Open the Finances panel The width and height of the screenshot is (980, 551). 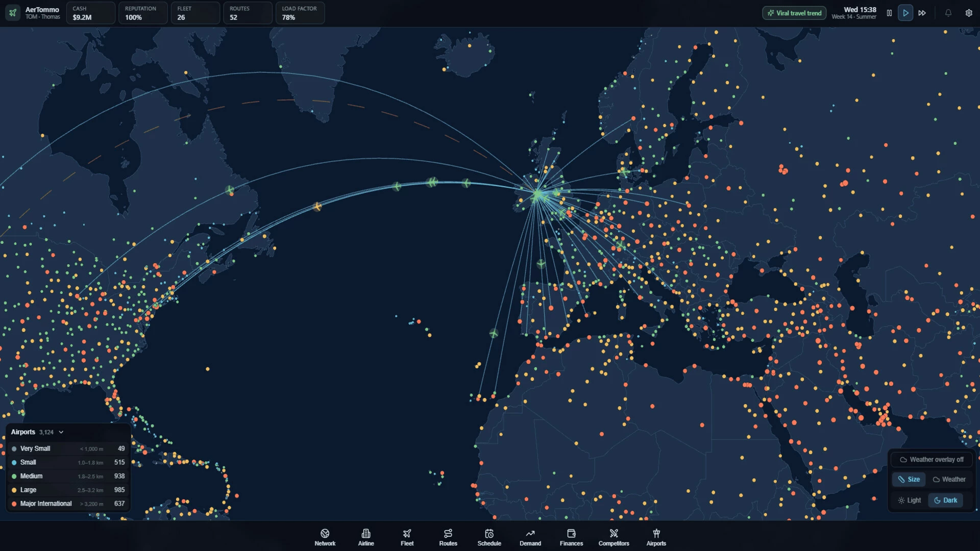click(x=571, y=537)
